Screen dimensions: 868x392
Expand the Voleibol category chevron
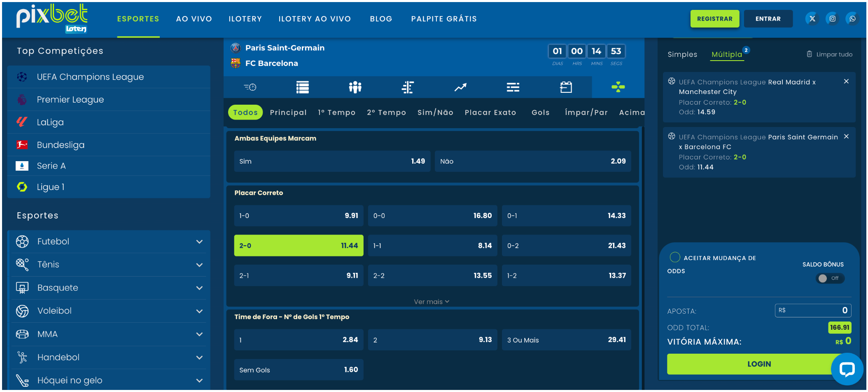[199, 311]
